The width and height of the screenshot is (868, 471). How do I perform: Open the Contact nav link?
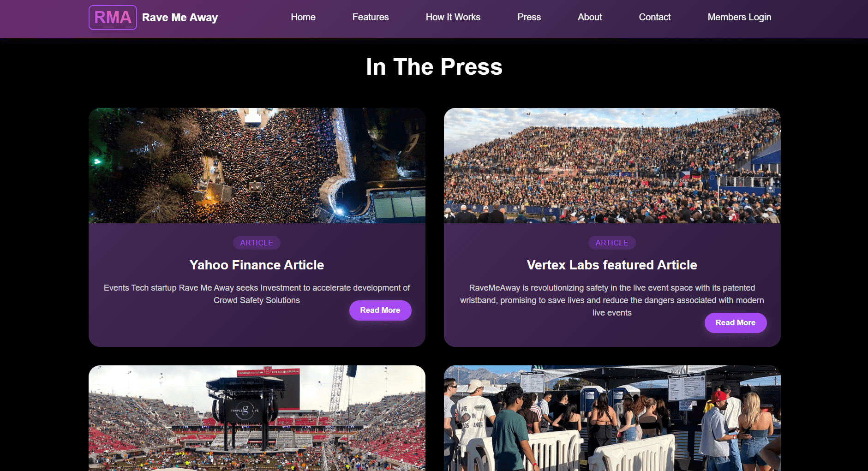tap(655, 17)
